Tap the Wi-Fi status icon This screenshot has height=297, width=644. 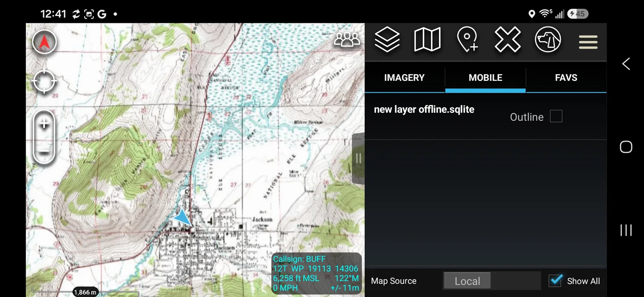point(545,14)
